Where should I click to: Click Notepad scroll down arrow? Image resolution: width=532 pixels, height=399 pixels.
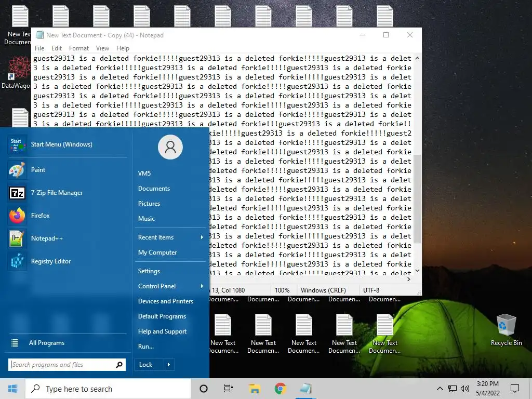pos(418,271)
